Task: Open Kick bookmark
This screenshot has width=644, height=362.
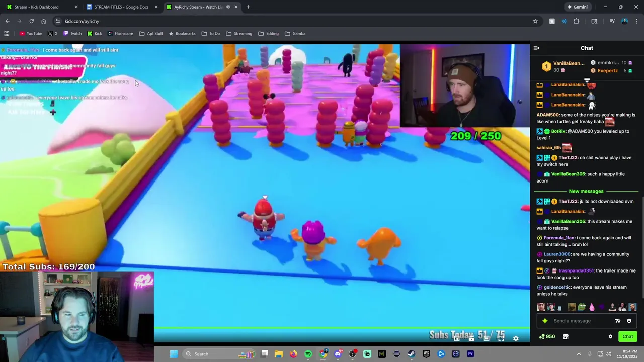Action: coord(94,34)
